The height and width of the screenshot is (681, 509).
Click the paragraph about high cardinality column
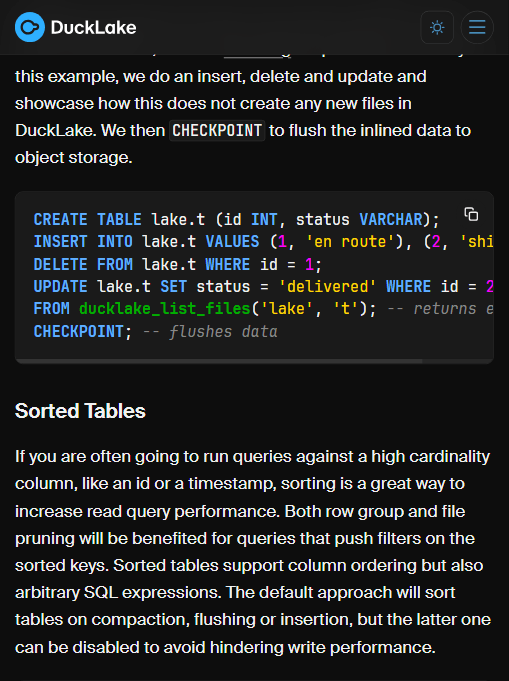tap(253, 552)
